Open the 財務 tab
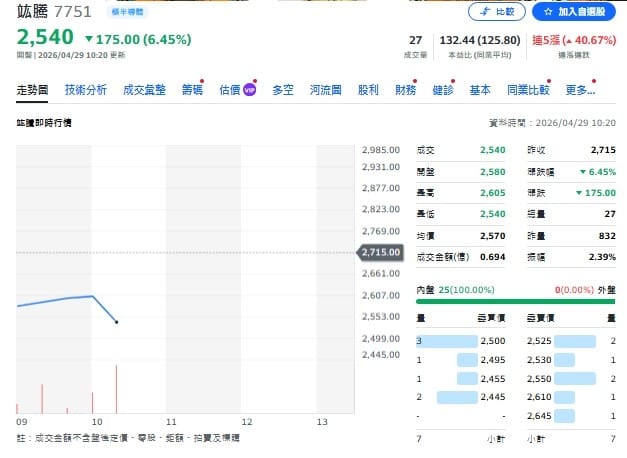Viewport: 627px width, 458px height. pyautogui.click(x=405, y=90)
